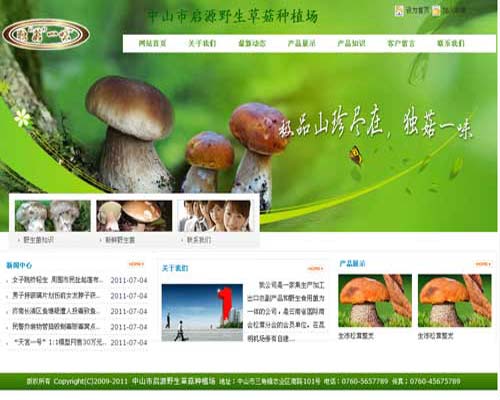Open the 联系我们 item in the top navigation bar

(x=451, y=43)
